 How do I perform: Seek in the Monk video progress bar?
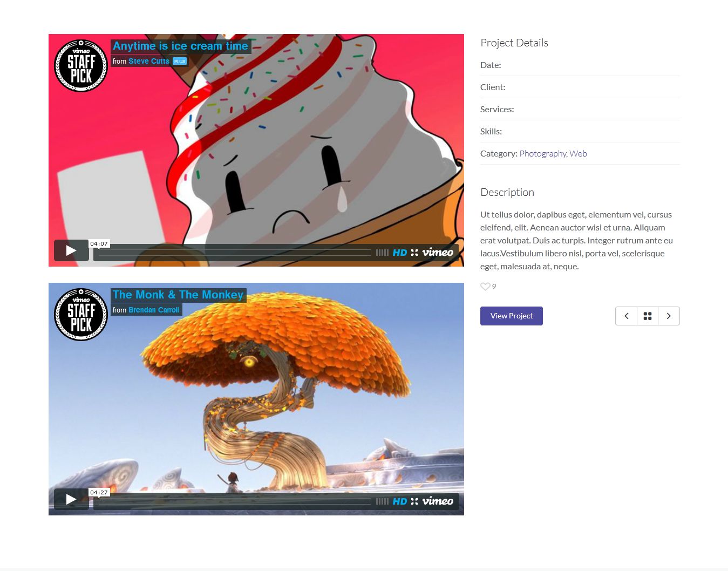click(235, 501)
